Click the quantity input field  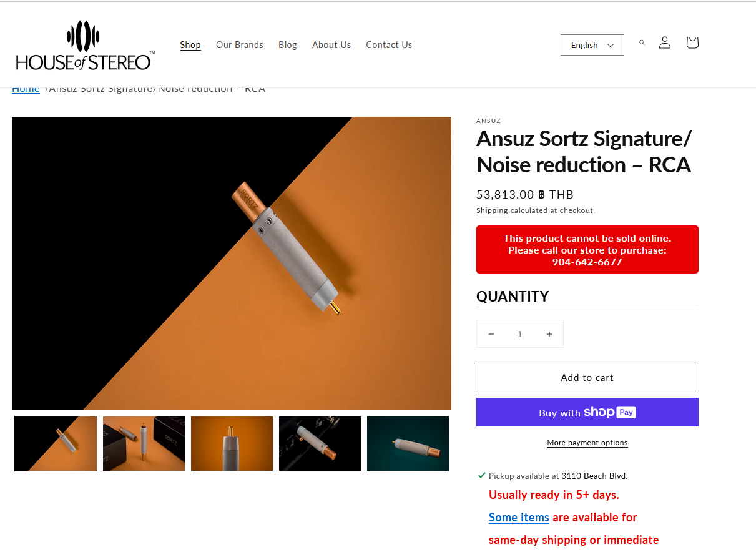click(x=520, y=334)
